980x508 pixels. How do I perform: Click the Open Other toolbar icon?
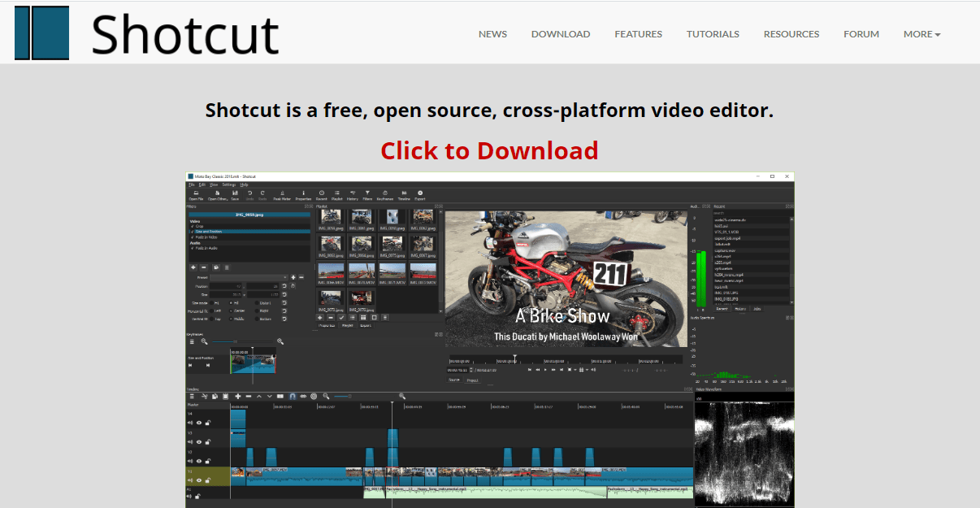(x=217, y=195)
